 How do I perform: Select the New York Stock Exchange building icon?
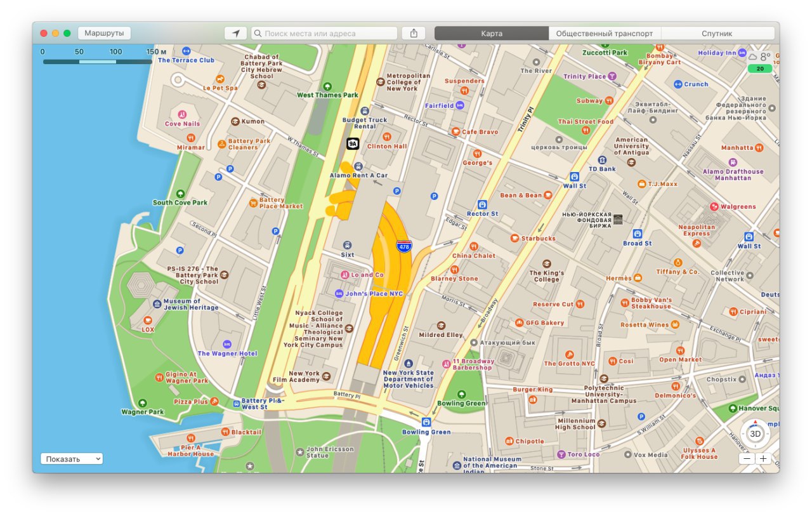(618, 219)
